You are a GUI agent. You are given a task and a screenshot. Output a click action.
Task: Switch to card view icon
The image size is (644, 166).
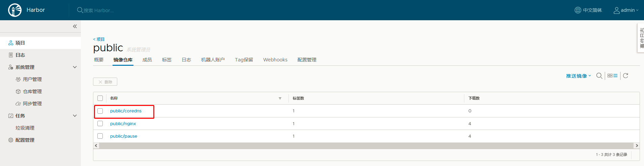[610, 76]
